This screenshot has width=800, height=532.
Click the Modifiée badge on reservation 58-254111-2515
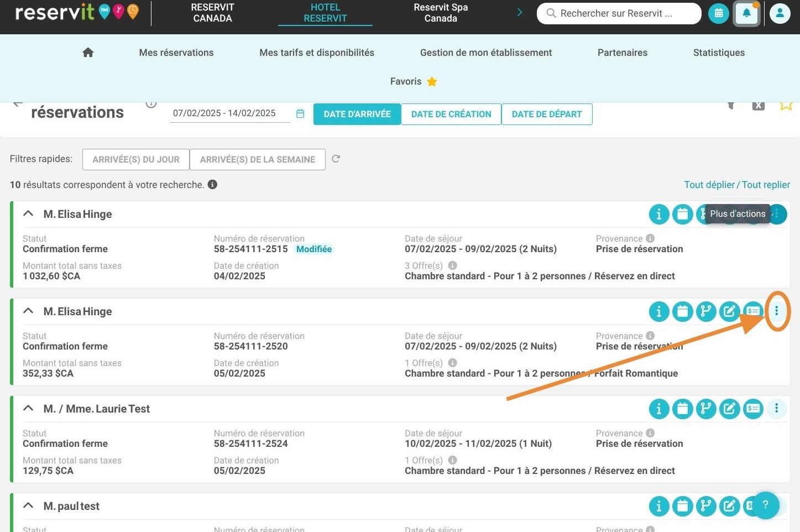tap(314, 249)
